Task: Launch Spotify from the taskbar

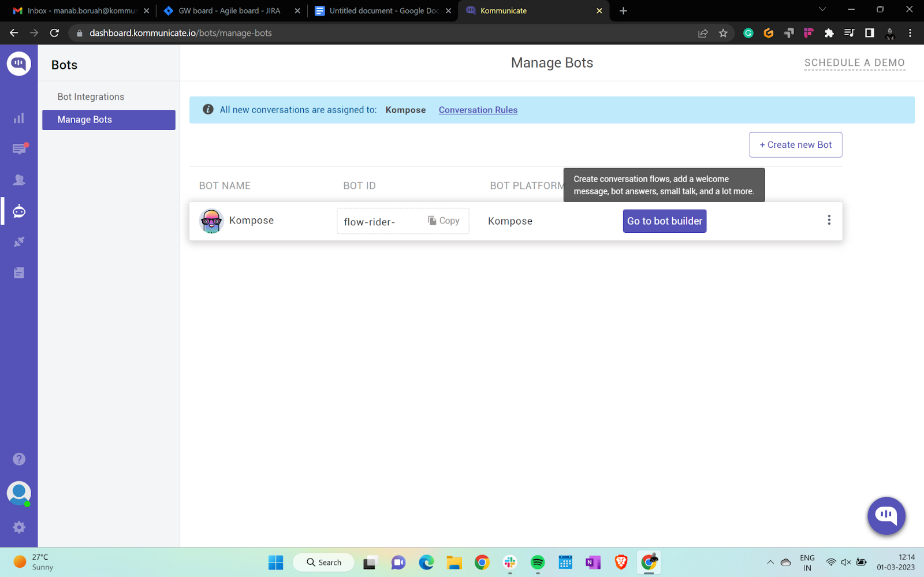Action: (x=537, y=562)
